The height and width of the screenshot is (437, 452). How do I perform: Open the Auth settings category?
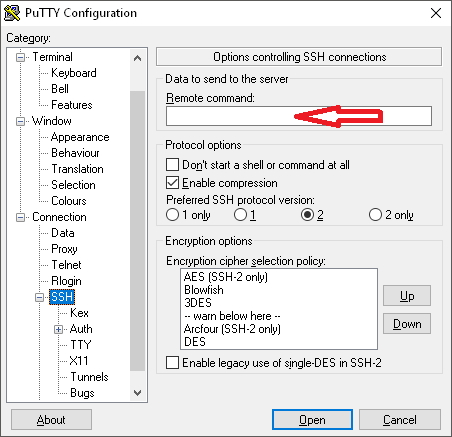coord(81,329)
